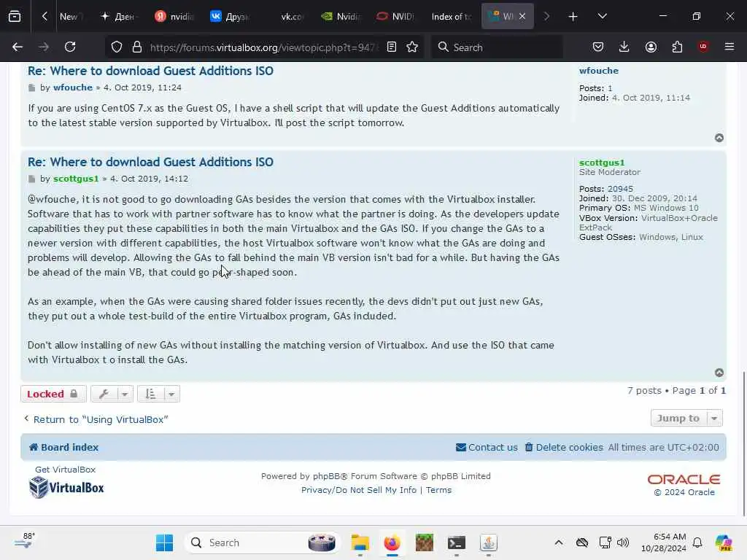Open Firefox application menu
The height and width of the screenshot is (560, 747).
[729, 47]
